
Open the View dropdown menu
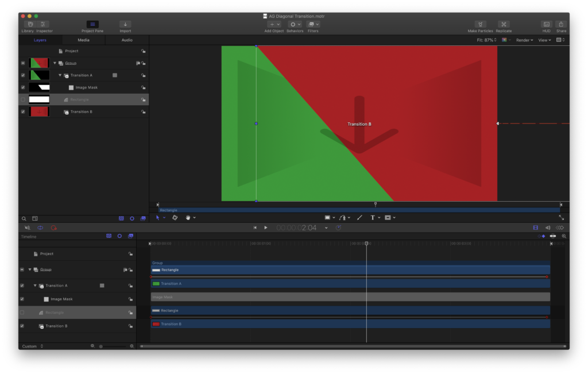click(544, 40)
